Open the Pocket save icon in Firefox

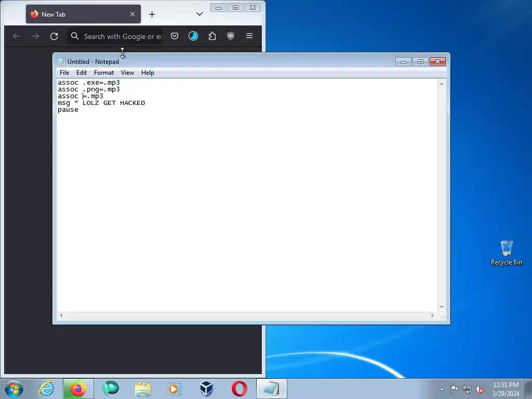[x=175, y=36]
